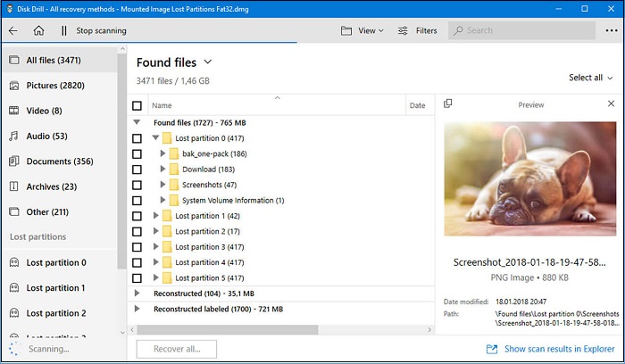Image resolution: width=625 pixels, height=364 pixels.
Task: Open the three-dots more menu
Action: (612, 30)
